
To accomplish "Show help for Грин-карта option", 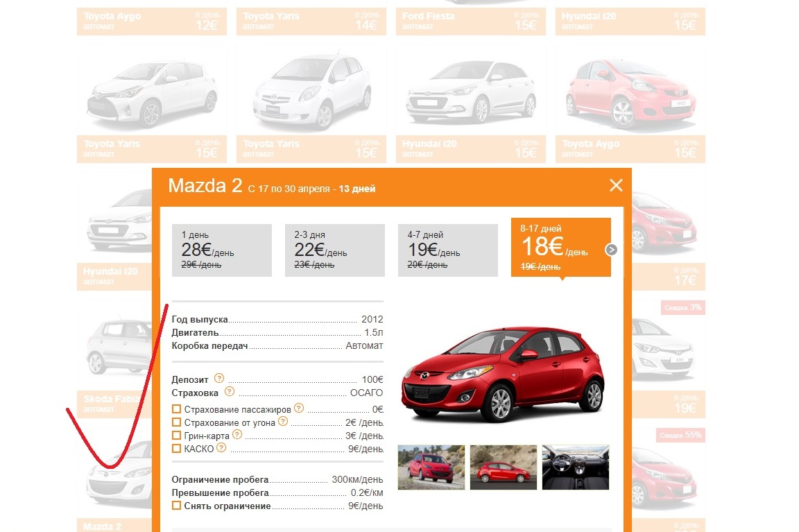I will (x=237, y=435).
